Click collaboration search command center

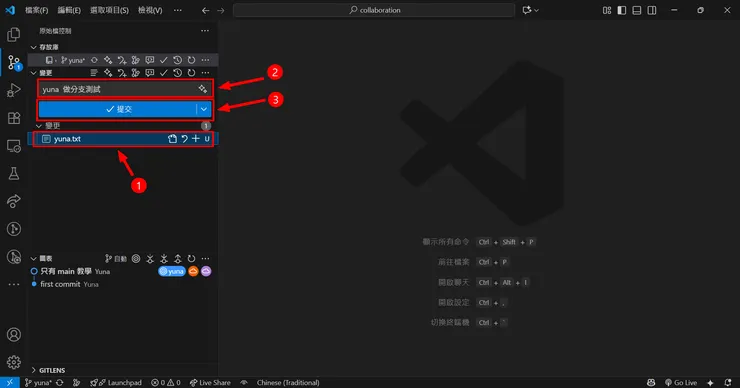click(x=374, y=10)
